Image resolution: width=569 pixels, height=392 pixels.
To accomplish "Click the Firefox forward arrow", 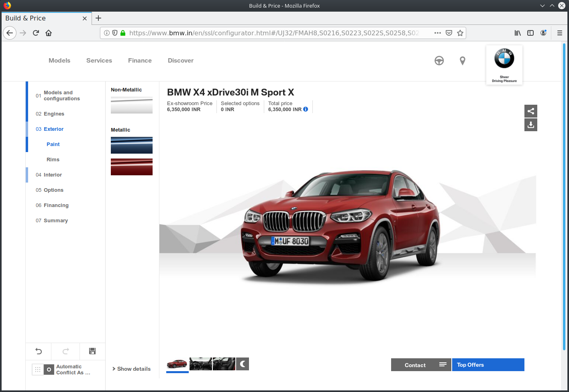I will pos(23,33).
